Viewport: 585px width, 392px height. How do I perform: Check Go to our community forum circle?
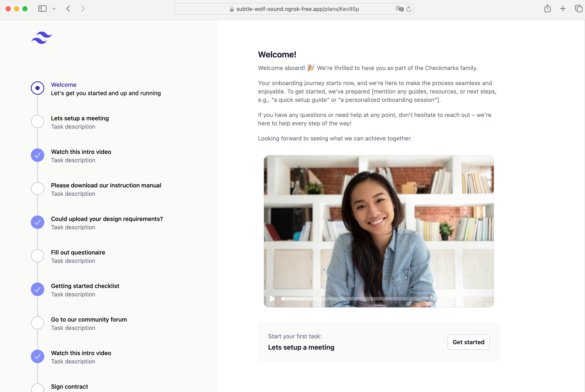click(x=38, y=323)
